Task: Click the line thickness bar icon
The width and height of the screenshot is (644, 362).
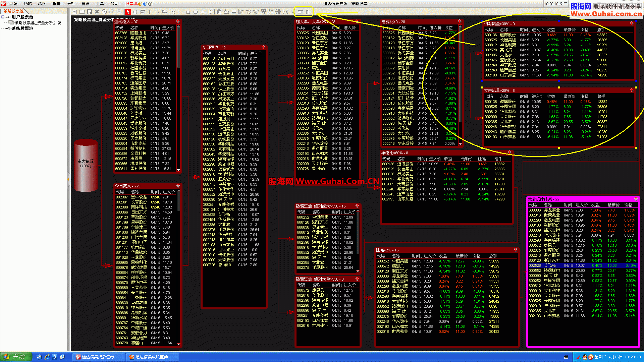Action: (234, 12)
